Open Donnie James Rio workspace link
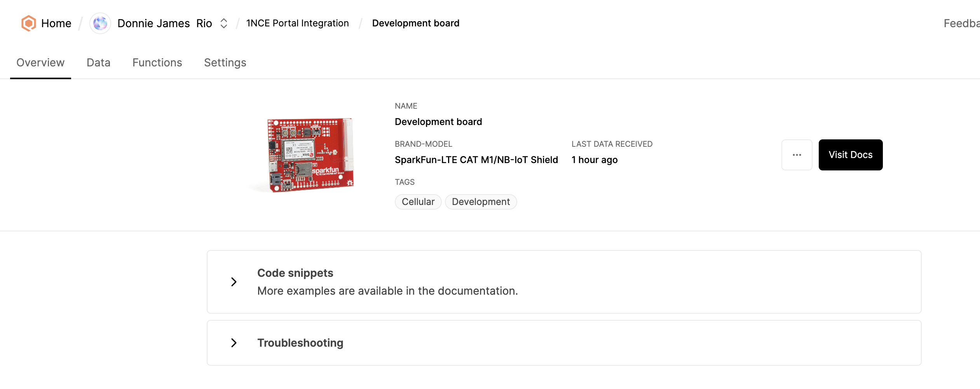Screen dimensions: 980x389 pos(165,23)
